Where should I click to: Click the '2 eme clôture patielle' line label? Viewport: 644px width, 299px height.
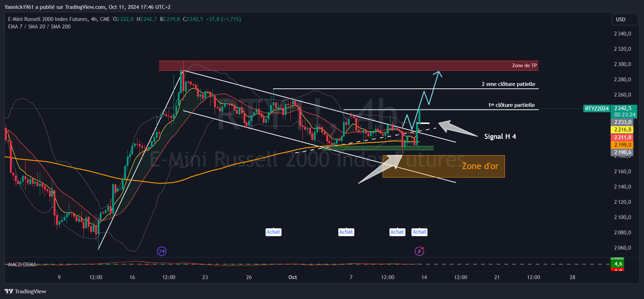click(508, 84)
